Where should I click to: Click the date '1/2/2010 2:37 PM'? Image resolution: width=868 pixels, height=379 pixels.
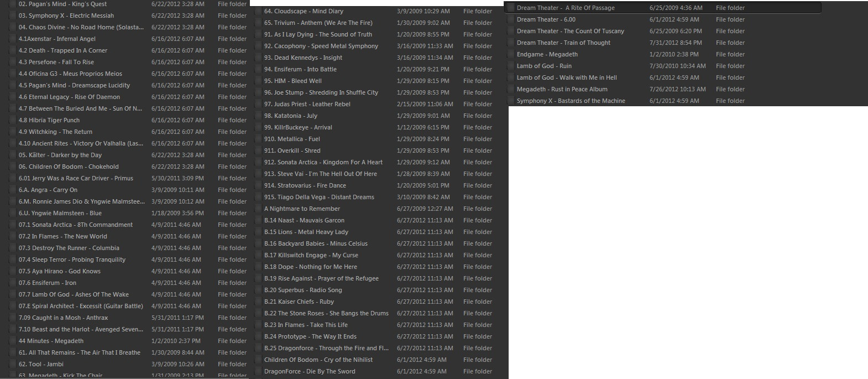click(176, 341)
